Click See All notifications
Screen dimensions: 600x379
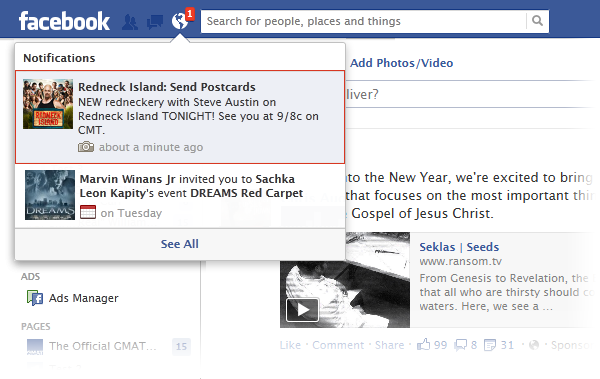179,244
